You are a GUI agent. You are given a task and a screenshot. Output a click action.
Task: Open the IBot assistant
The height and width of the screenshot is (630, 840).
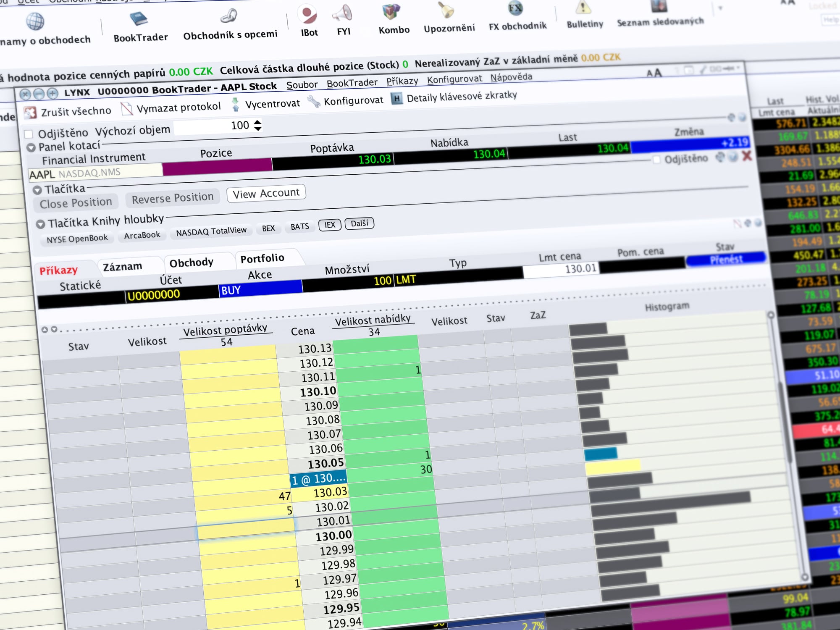309,20
